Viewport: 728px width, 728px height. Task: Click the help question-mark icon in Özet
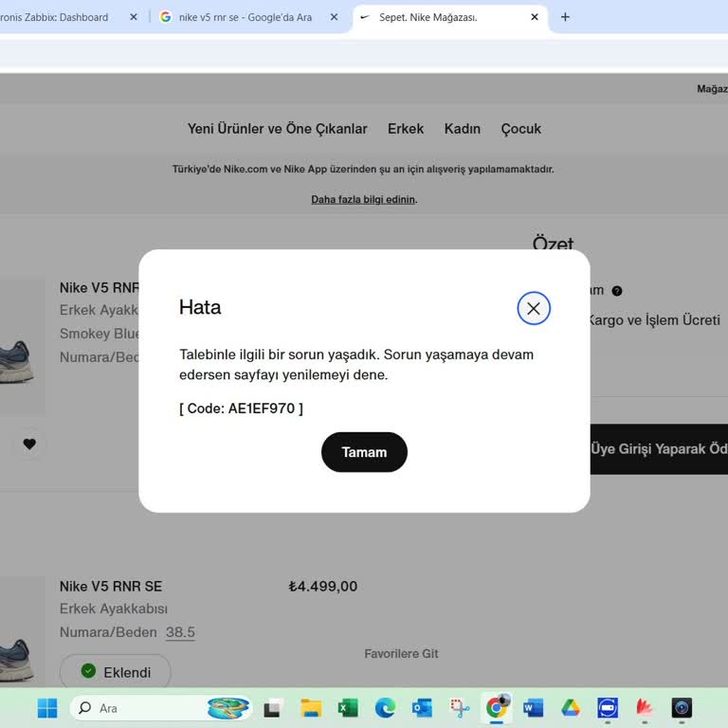point(616,291)
